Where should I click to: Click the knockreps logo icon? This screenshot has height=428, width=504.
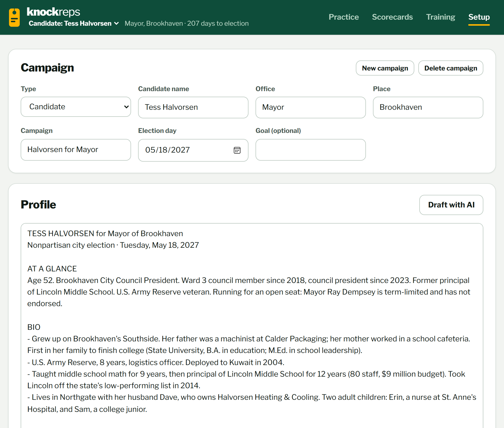(14, 17)
